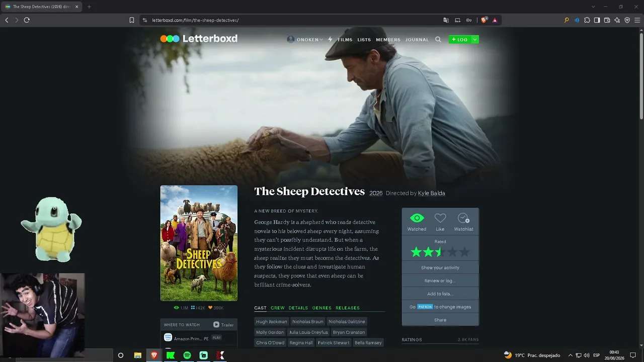Open the Members menu
This screenshot has width=644, height=362.
388,40
